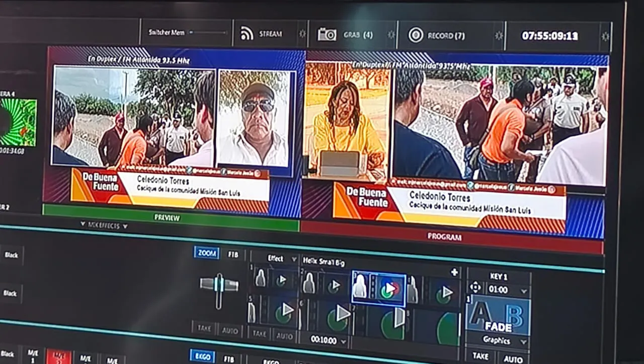Expand the M/E Effects tab
The image size is (644, 364).
(104, 226)
